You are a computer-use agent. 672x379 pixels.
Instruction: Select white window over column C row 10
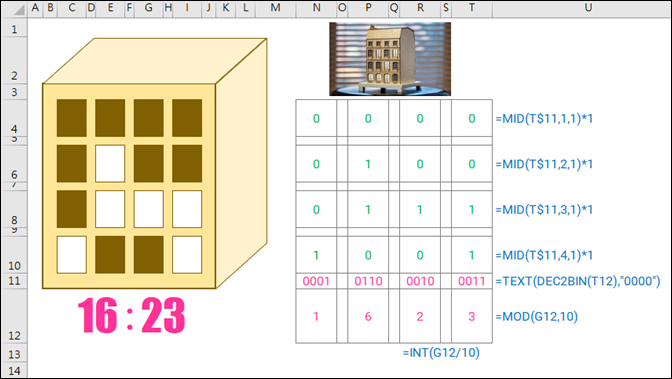(72, 255)
